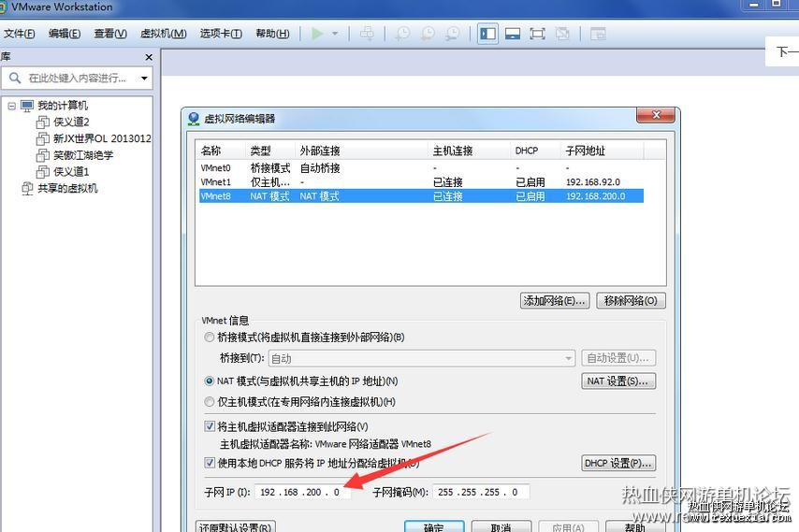
Task: Click the 添加网络(E)... button
Action: point(555,301)
